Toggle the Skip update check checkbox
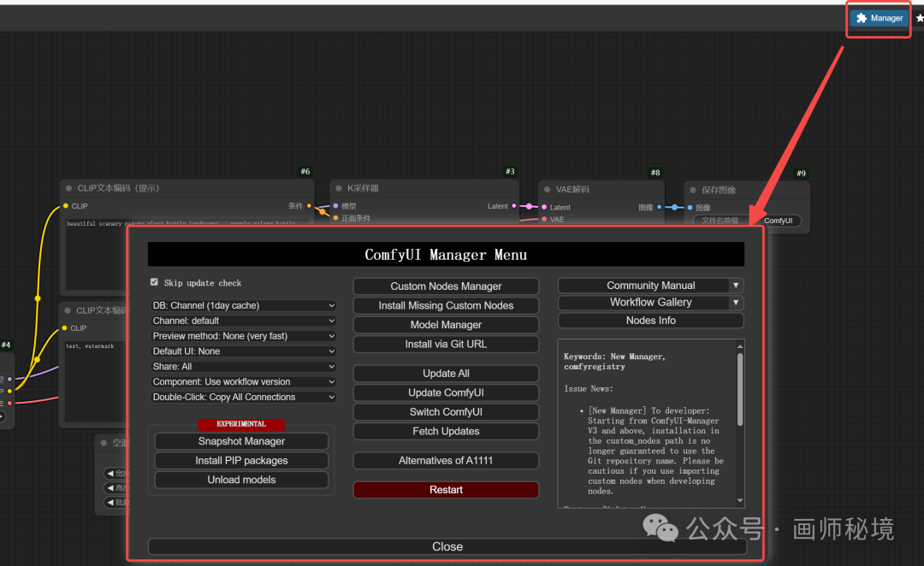This screenshot has width=924, height=566. coord(154,282)
